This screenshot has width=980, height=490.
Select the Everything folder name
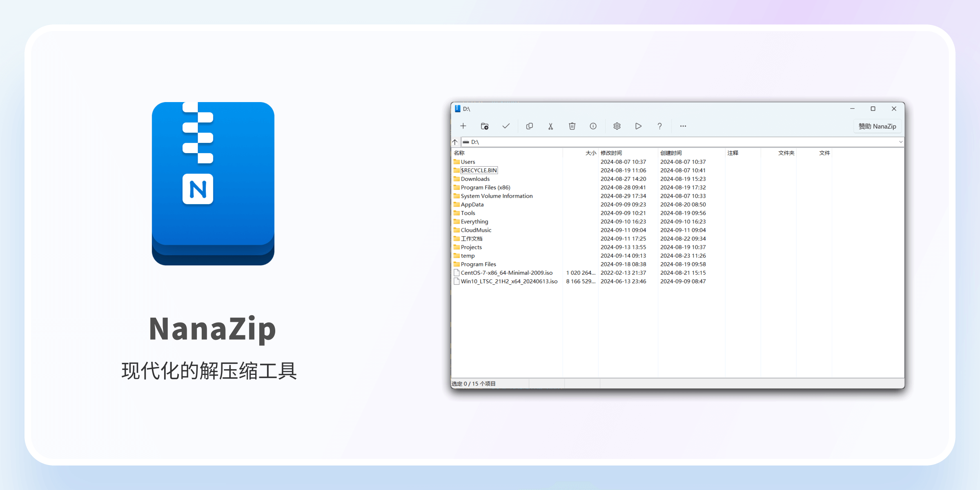[474, 222]
